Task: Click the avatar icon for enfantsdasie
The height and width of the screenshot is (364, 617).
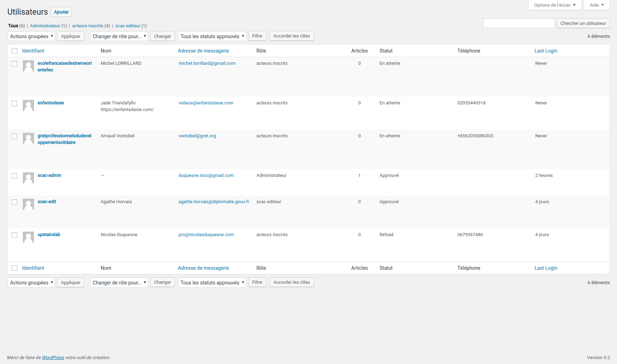Action: [28, 105]
